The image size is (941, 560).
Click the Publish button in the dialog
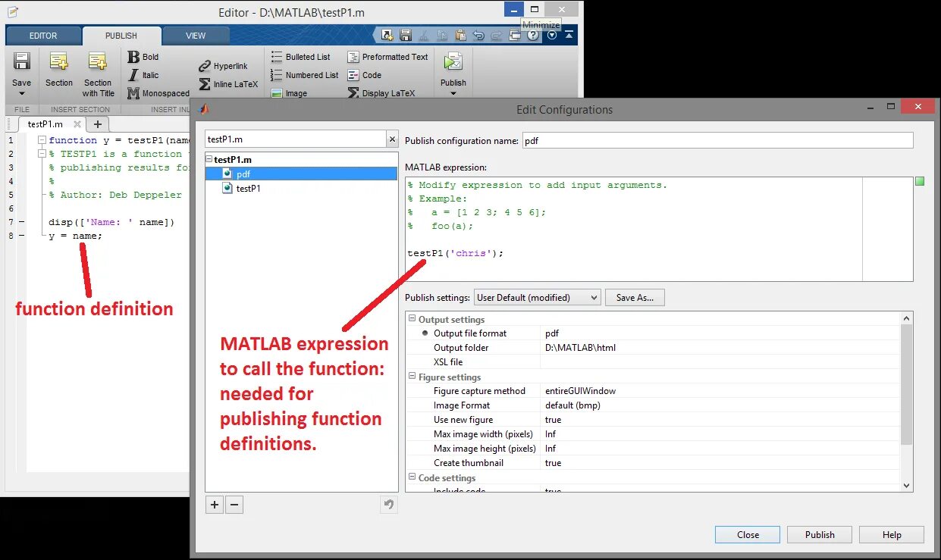pyautogui.click(x=820, y=535)
